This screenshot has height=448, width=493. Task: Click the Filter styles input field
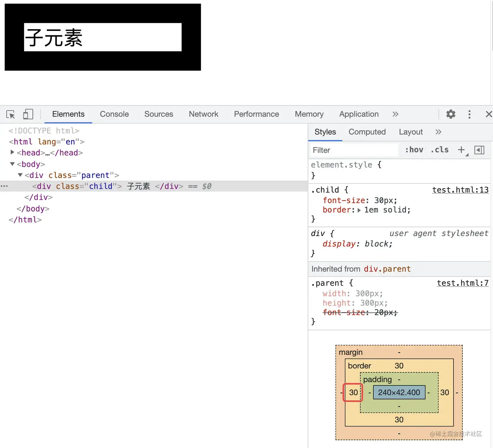click(x=353, y=150)
